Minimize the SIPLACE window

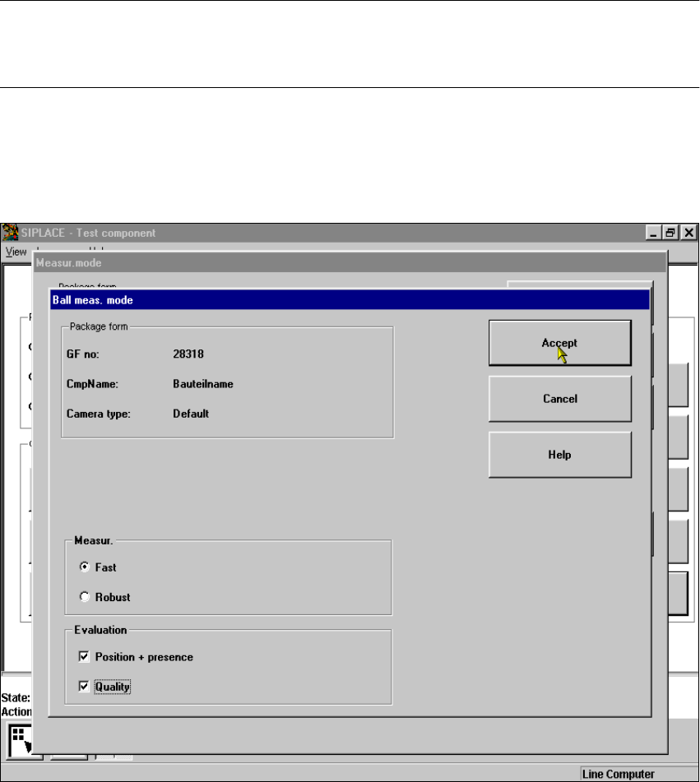point(653,233)
